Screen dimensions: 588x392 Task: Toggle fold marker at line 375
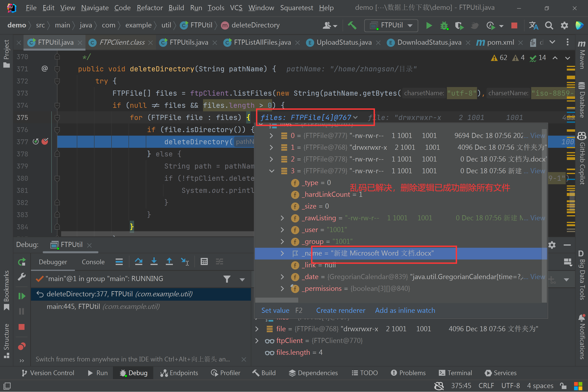[57, 117]
